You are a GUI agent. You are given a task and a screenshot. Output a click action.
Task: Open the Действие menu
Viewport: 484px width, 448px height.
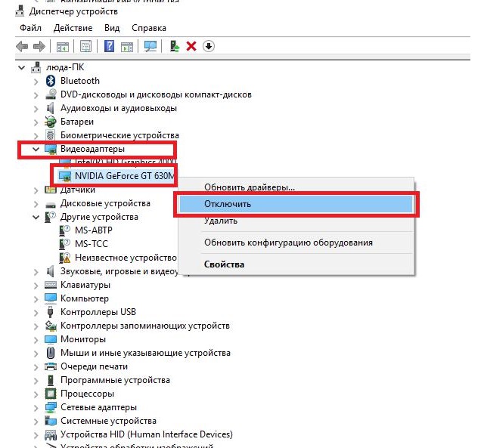[73, 28]
